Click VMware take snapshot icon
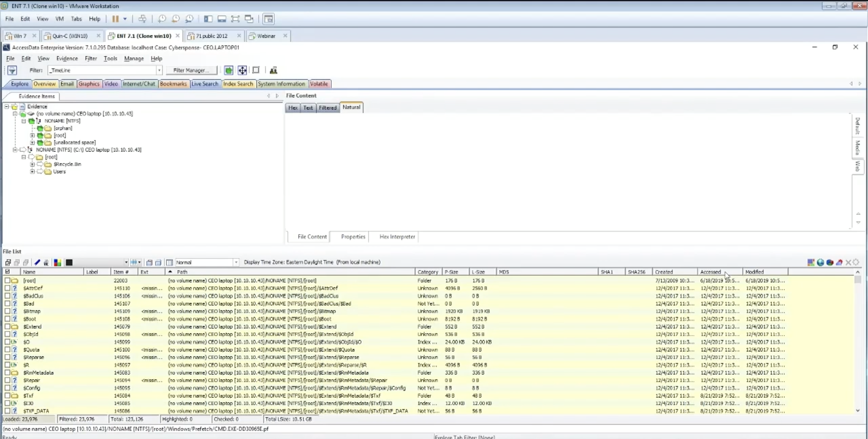 [162, 19]
